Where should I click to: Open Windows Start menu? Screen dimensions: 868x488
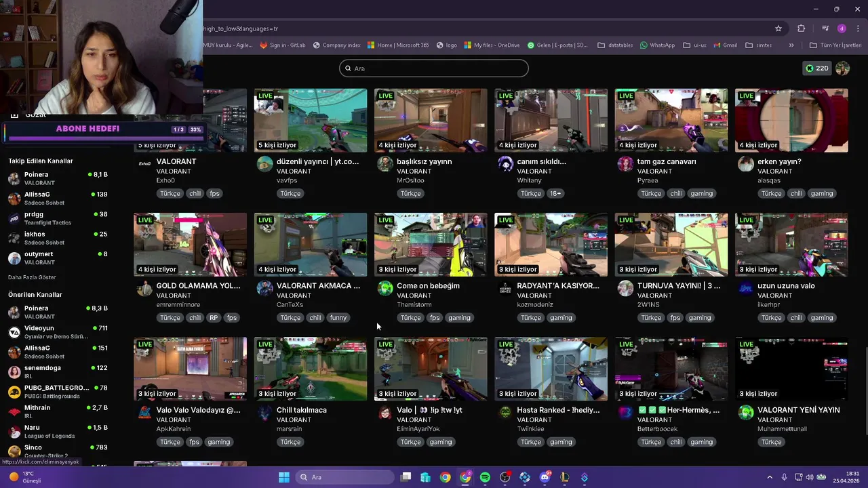tap(284, 477)
